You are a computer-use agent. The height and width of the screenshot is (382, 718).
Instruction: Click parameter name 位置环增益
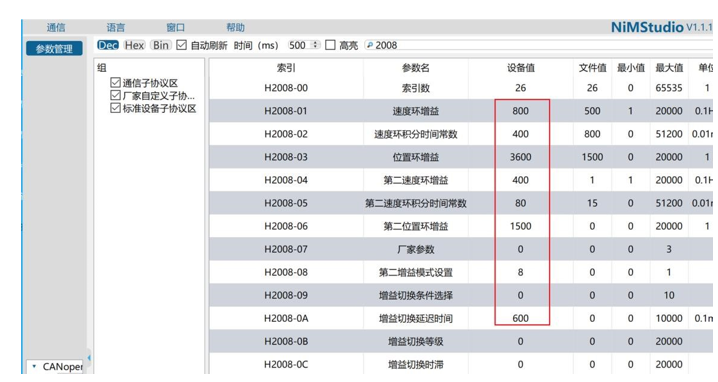pos(416,157)
